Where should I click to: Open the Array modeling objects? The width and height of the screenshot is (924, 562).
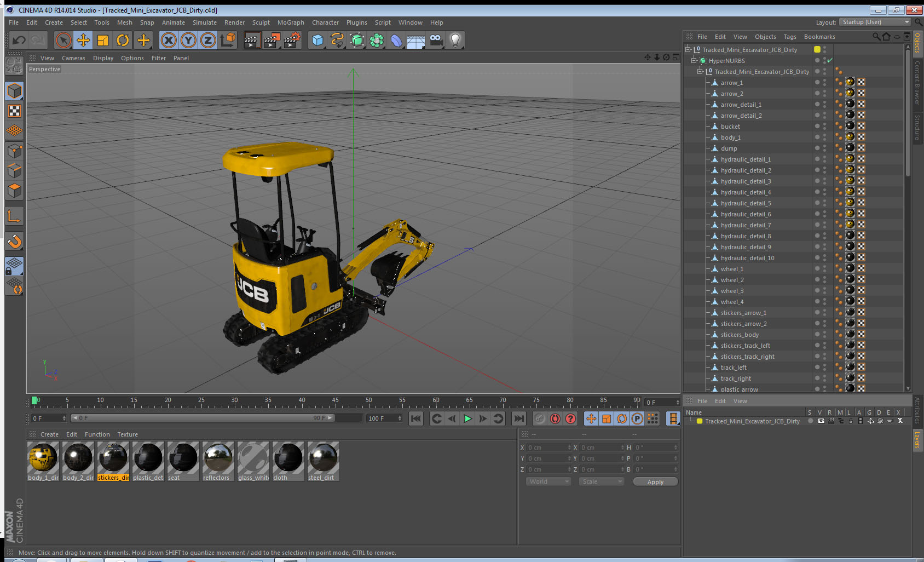pyautogui.click(x=377, y=40)
